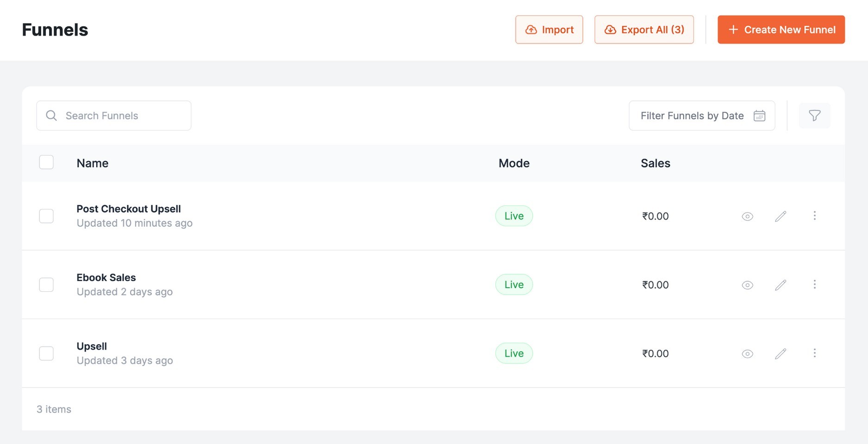Preview the Post Checkout Upsell funnel
Image resolution: width=868 pixels, height=444 pixels.
[747, 216]
